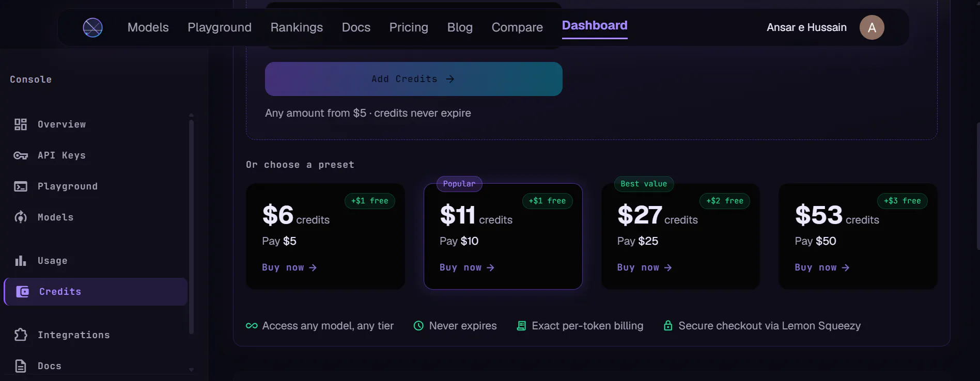Open the Blog link
The image size is (980, 381).
click(460, 27)
